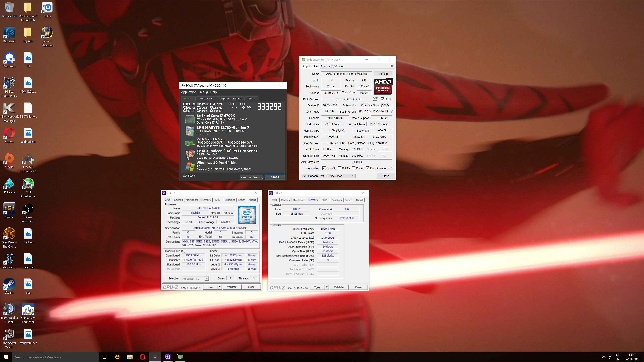This screenshot has height=362, width=644.
Task: Click Validate in the CPU-Z Memory window
Action: 339,287
